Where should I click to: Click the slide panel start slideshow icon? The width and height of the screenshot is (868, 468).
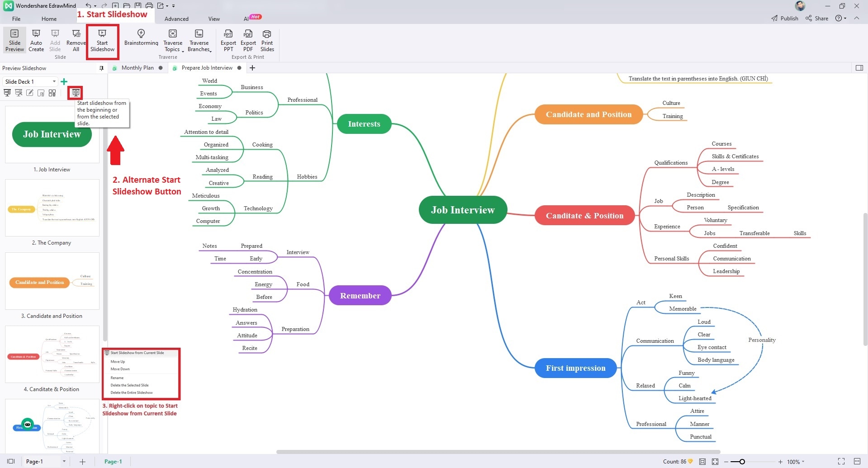(76, 93)
